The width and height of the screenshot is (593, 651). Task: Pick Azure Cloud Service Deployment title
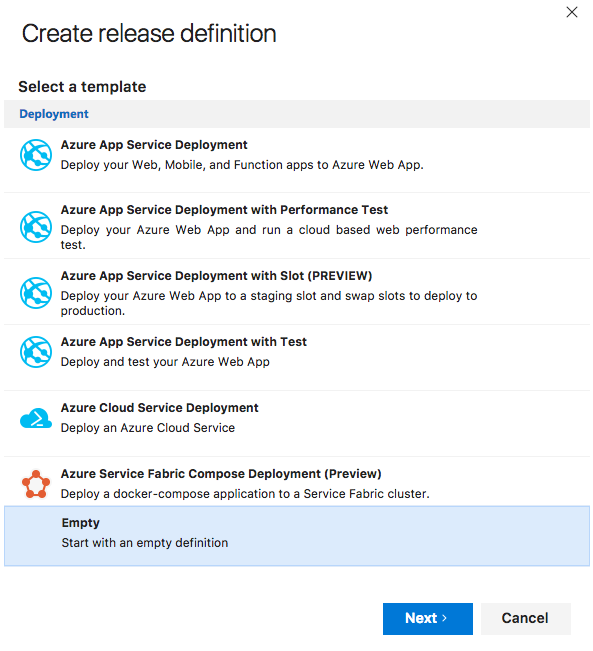(159, 408)
